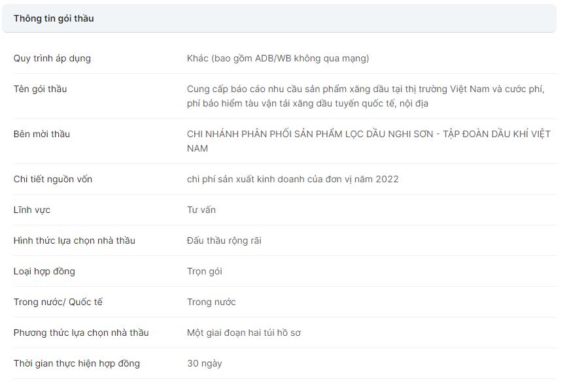
Task: Select the 'Tư vấn' field value
Action: (x=201, y=210)
